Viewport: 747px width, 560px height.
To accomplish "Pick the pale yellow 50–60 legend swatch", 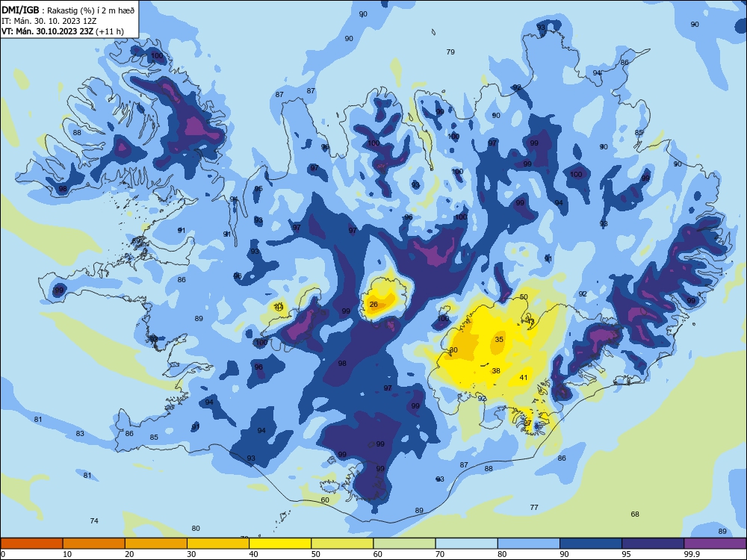I will 342,544.
